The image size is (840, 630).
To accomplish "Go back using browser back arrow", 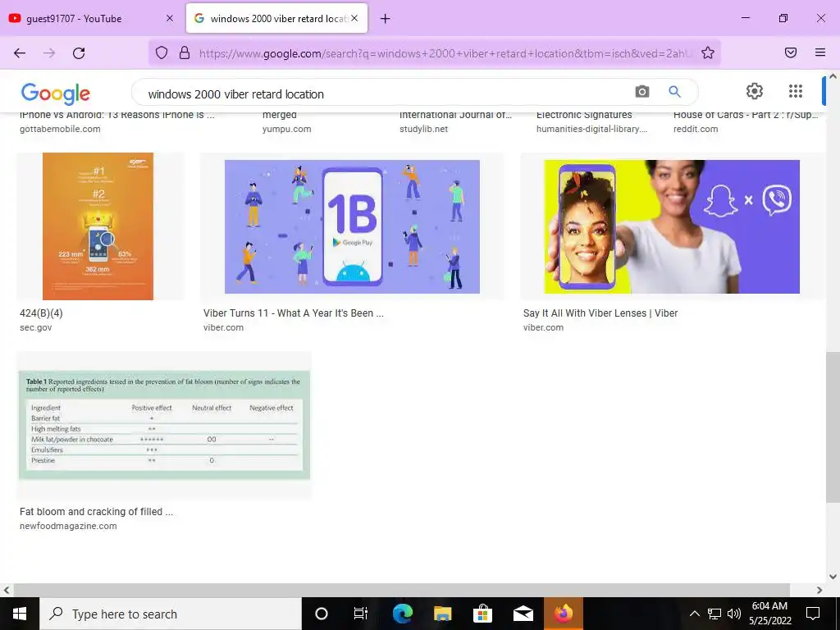I will (20, 52).
